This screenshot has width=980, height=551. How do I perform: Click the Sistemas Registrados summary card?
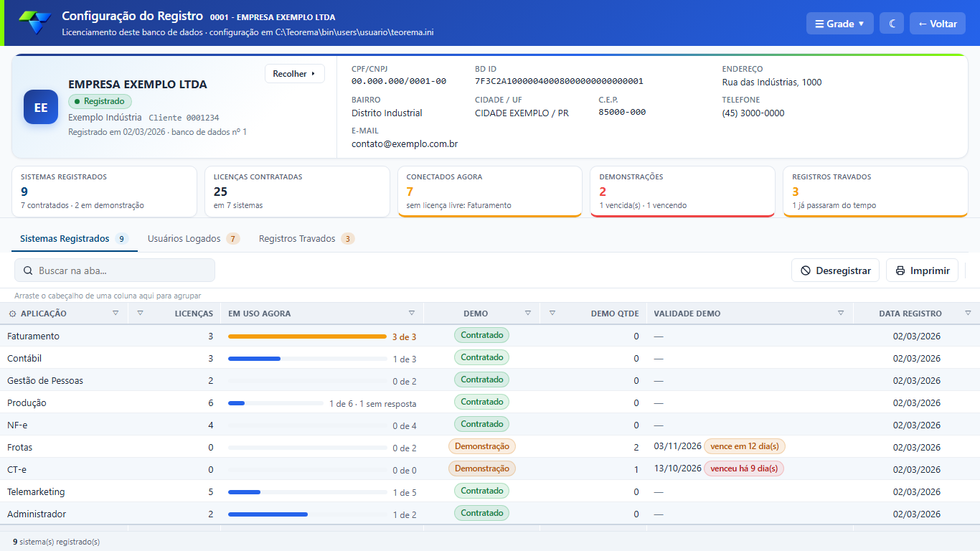(105, 192)
